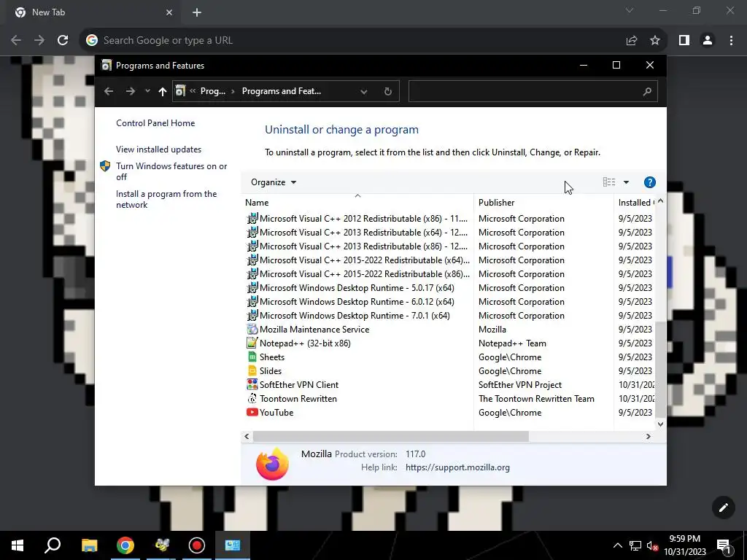The width and height of the screenshot is (747, 560).
Task: Close the New Tab tab
Action: tap(169, 12)
